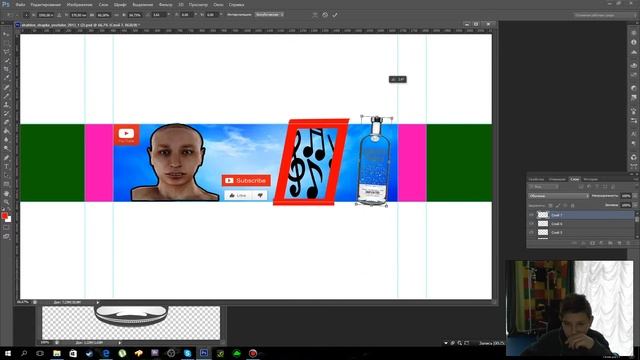Open the layer blend mode dropdown

click(558, 196)
